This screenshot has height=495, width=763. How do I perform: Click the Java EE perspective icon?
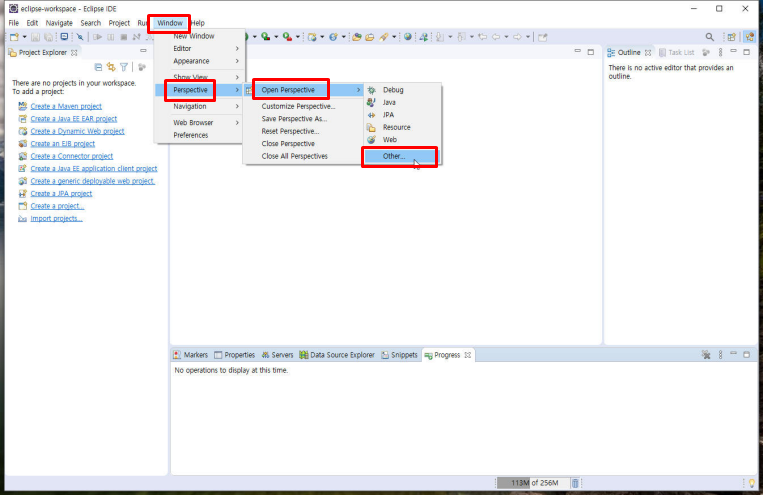tap(749, 37)
